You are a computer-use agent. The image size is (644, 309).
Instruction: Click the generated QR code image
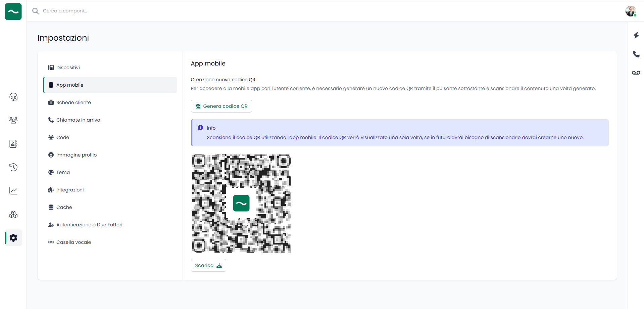pyautogui.click(x=241, y=203)
